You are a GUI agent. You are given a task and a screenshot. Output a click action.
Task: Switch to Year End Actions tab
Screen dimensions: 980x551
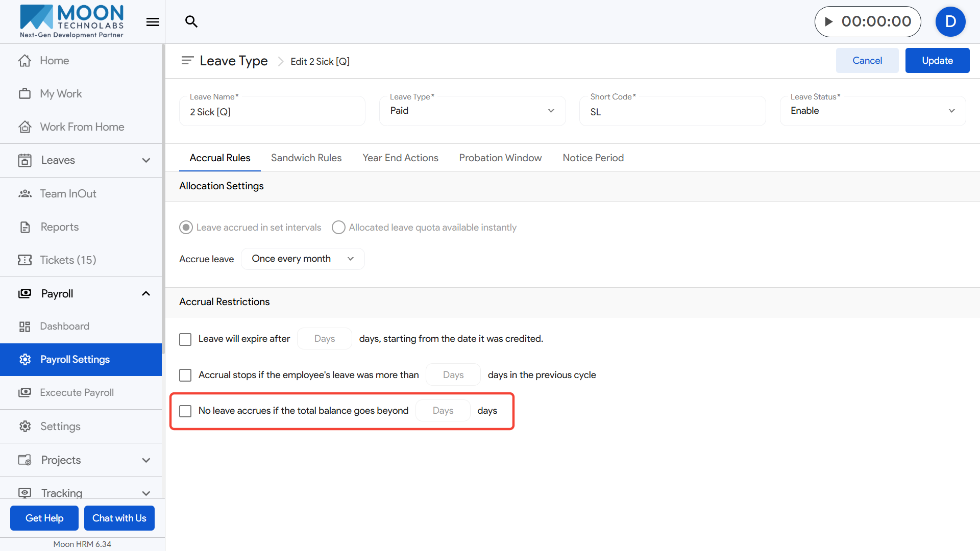tap(400, 158)
